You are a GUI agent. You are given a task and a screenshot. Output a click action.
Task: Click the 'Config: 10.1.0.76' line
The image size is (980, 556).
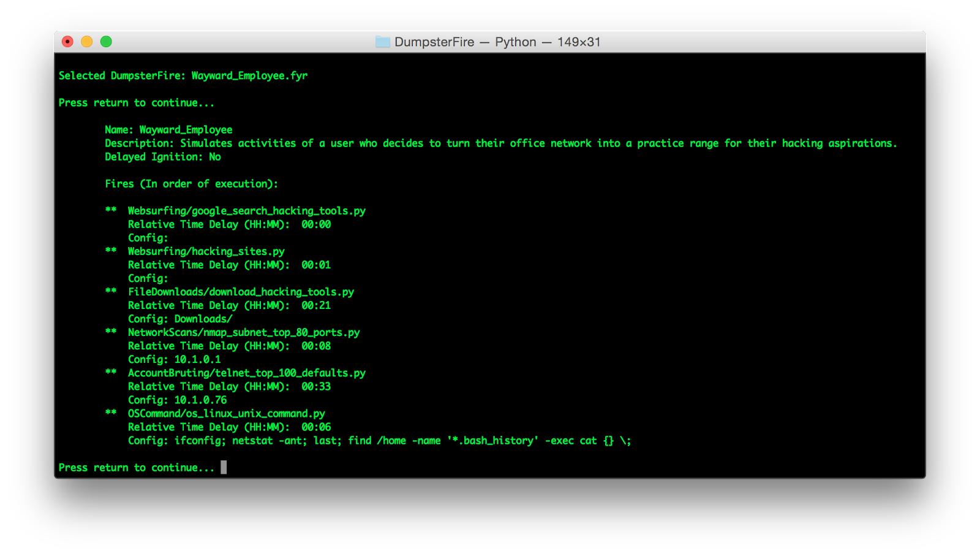click(178, 400)
